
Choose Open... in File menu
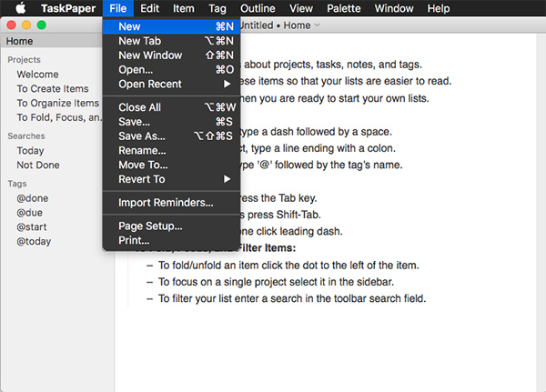click(x=171, y=70)
